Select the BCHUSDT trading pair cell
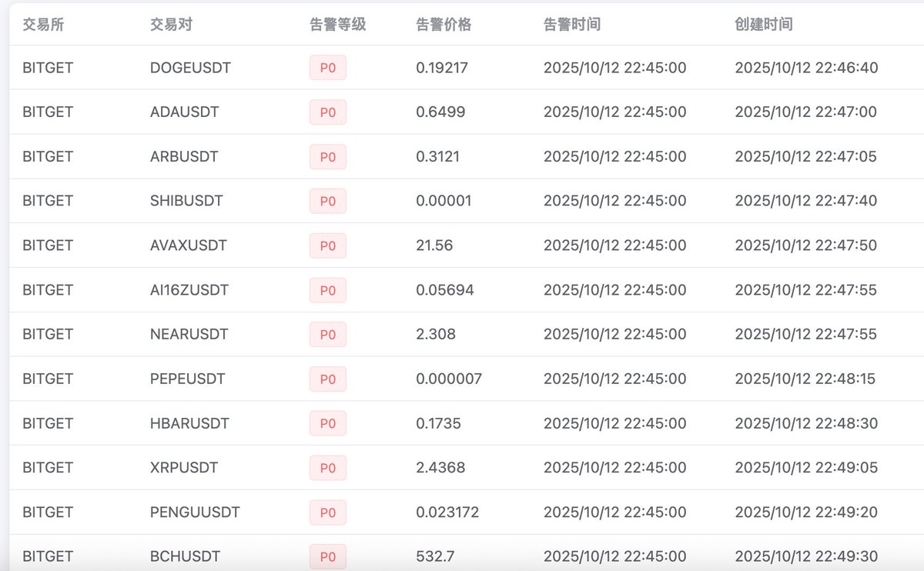 [186, 557]
